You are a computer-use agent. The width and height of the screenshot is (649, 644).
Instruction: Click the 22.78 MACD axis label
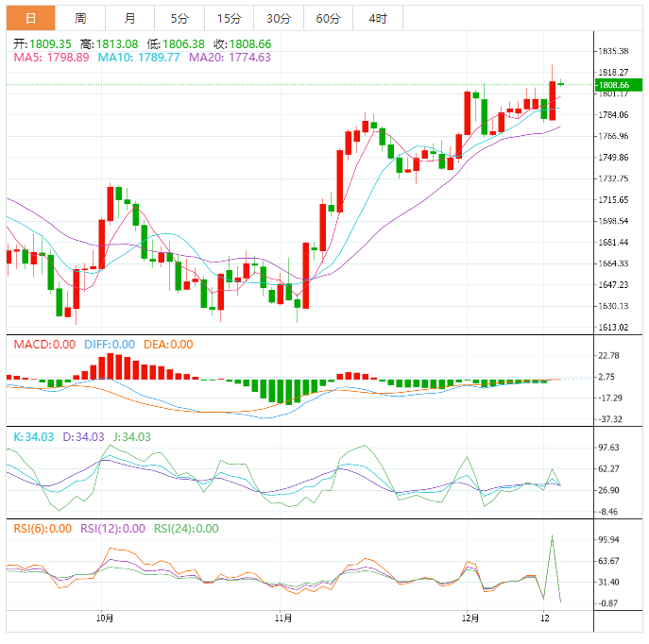[609, 355]
